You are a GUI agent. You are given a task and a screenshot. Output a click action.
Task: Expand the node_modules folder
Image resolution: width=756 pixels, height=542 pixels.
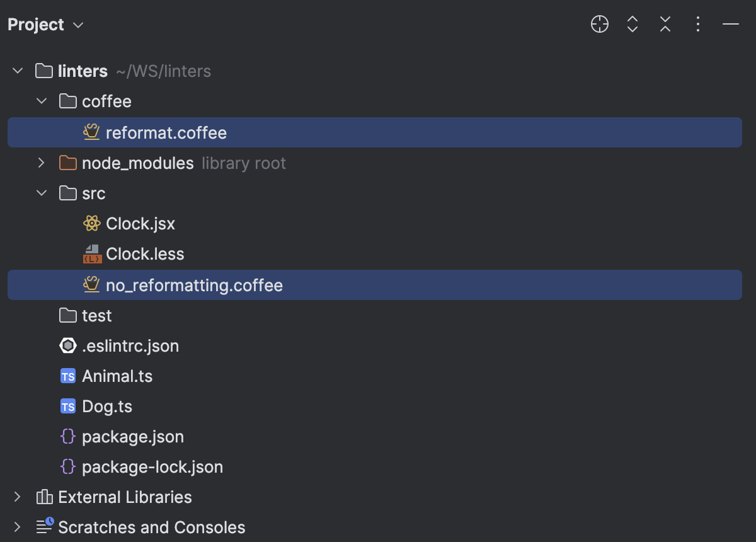click(x=41, y=163)
